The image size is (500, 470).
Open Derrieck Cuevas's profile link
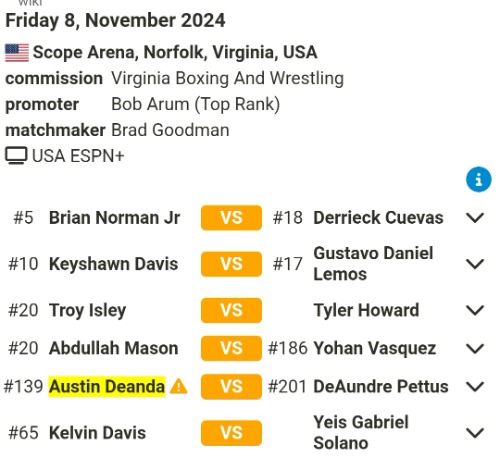pyautogui.click(x=378, y=218)
